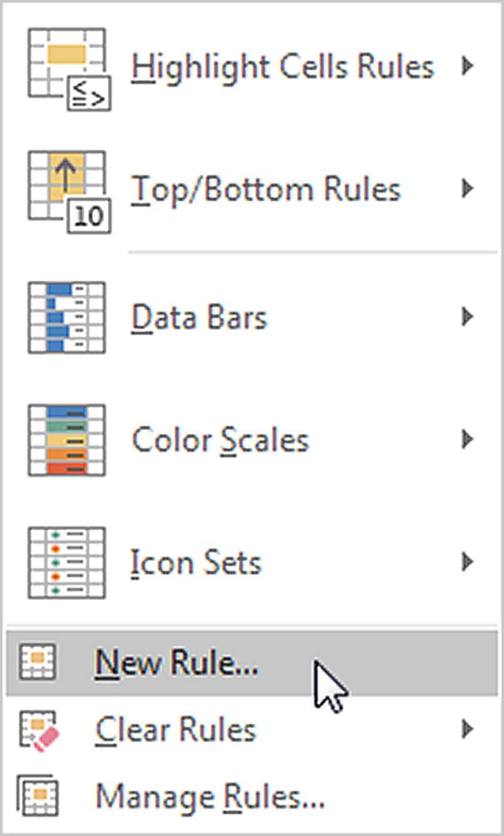The image size is (504, 836).
Task: Choose the Data Bars text label
Action: click(x=199, y=318)
